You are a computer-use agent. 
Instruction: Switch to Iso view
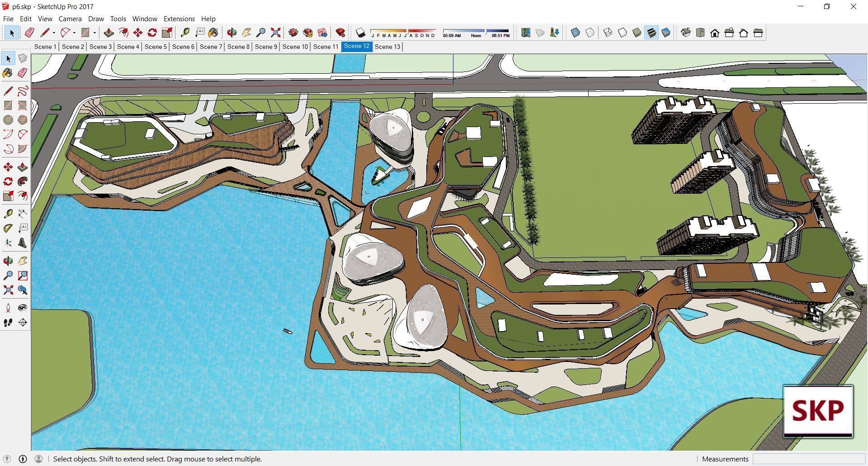pyautogui.click(x=686, y=33)
